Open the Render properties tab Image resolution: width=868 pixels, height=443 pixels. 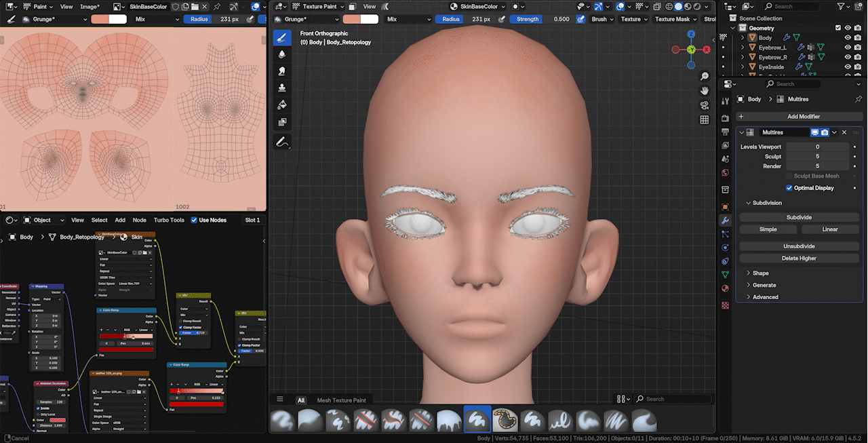[725, 119]
